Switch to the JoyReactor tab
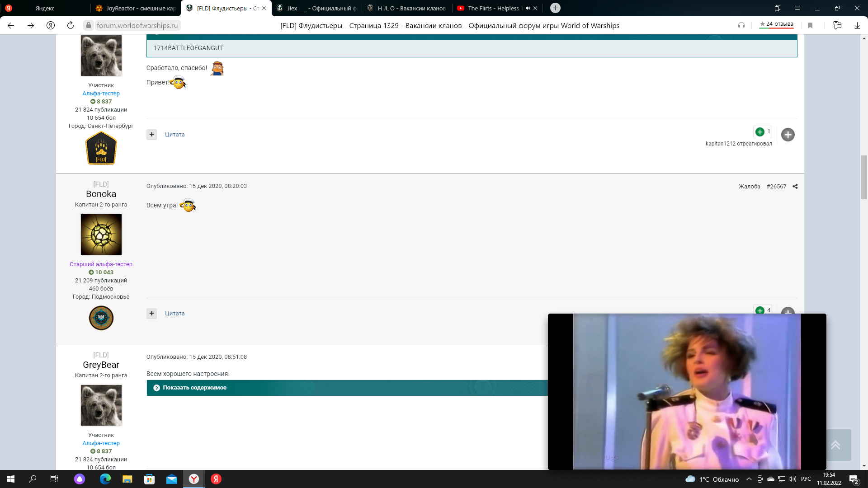 pos(136,8)
